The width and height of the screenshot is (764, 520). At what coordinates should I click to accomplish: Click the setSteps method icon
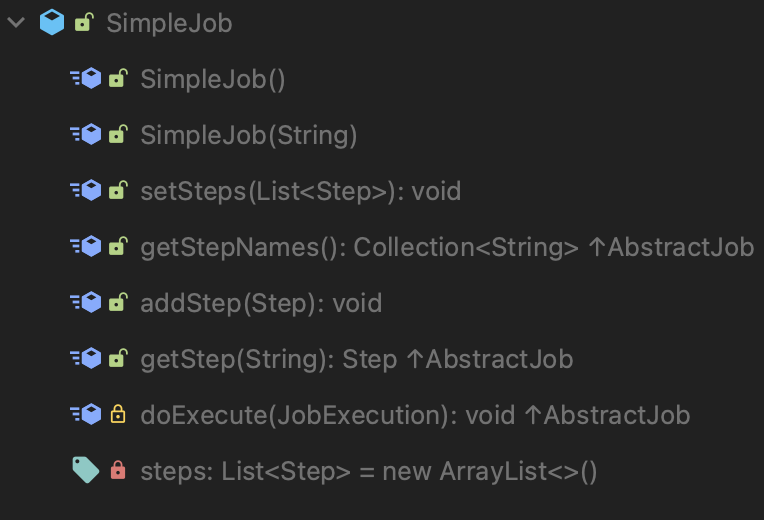coord(86,190)
